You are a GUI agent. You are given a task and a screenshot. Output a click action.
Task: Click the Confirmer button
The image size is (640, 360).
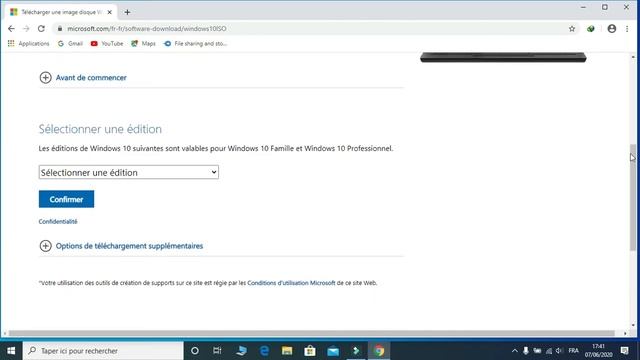[x=66, y=199]
